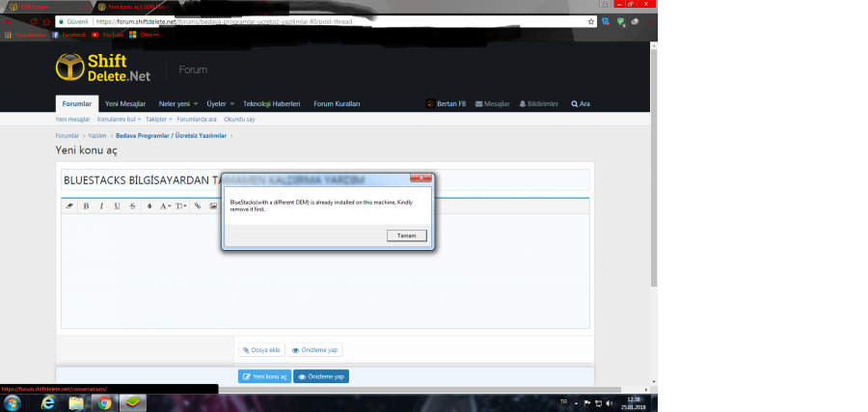Switch to the Yeni konu aç browser tab
Viewport: 868px width, 412px height.
pyautogui.click(x=136, y=7)
